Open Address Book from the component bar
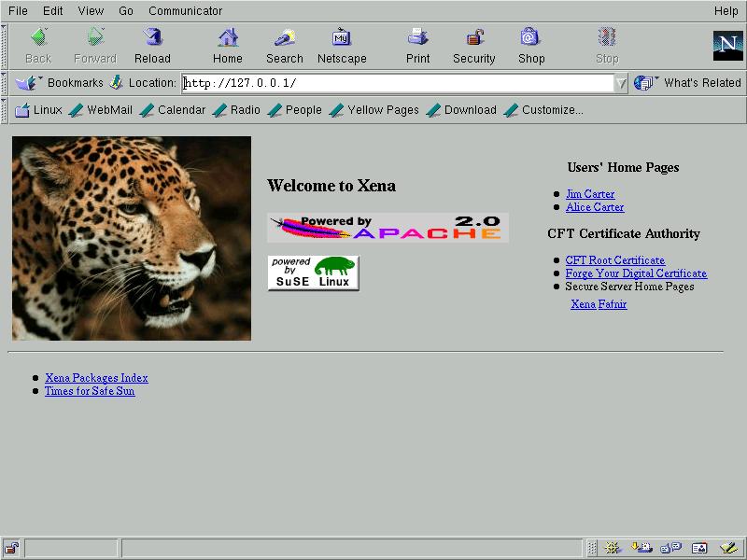Image resolution: width=747 pixels, height=560 pixels. [x=699, y=548]
